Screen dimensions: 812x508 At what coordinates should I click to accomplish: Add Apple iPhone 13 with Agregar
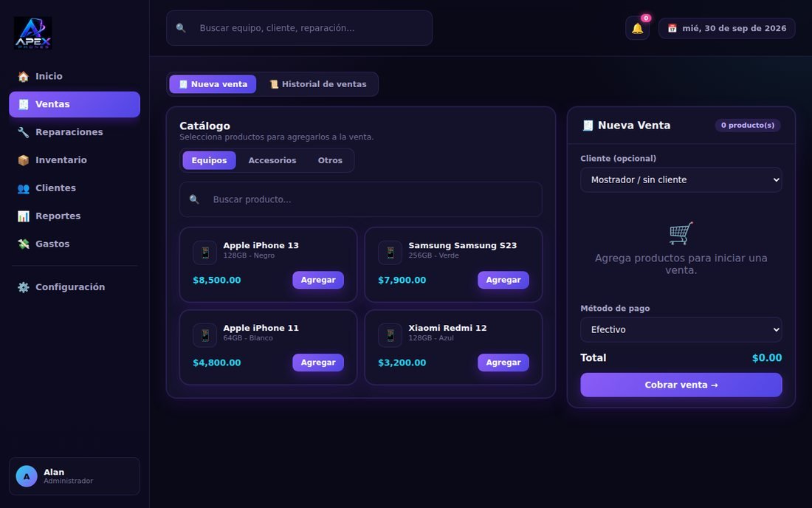[318, 280]
